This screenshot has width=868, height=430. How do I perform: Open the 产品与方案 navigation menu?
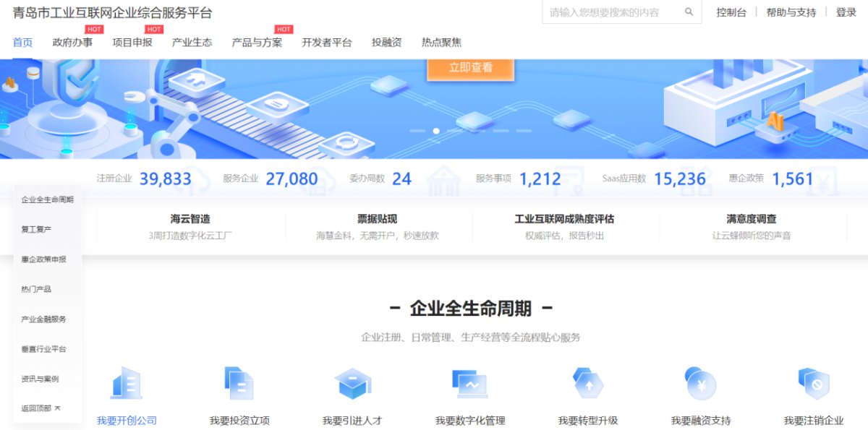point(257,42)
